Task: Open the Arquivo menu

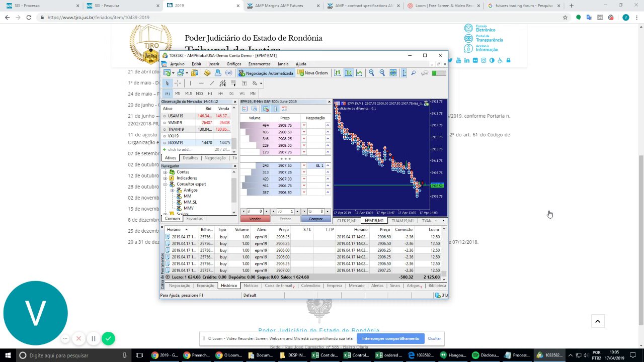Action: [177, 64]
